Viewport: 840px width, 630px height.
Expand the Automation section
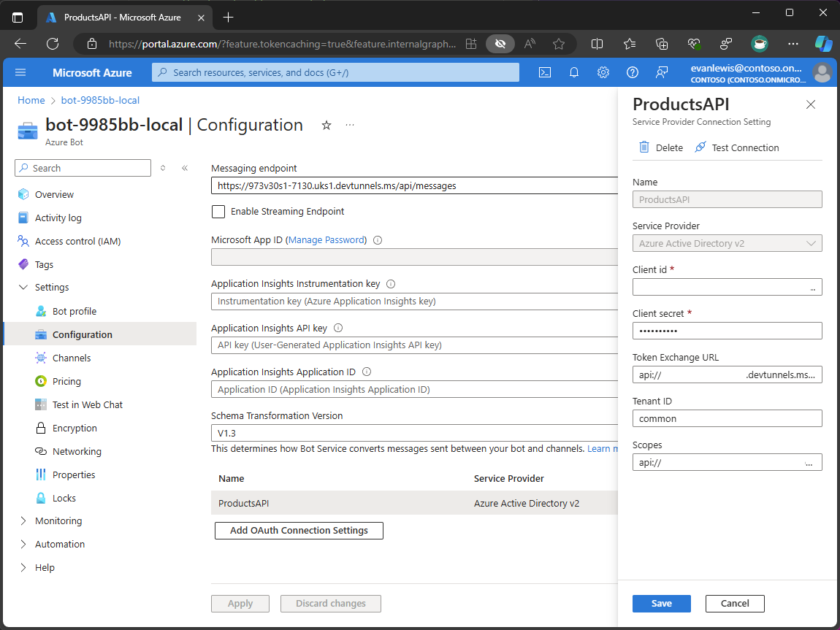click(23, 545)
